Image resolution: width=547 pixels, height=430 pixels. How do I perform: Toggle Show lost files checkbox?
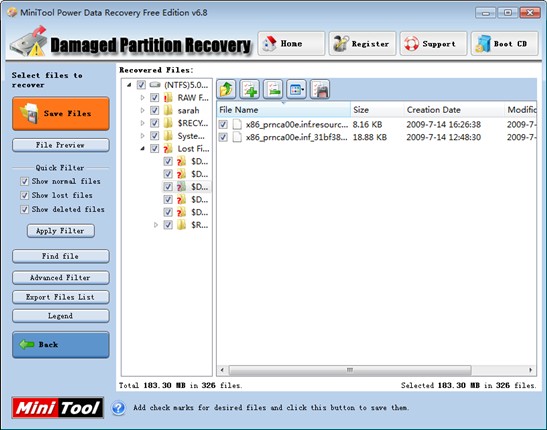[24, 195]
